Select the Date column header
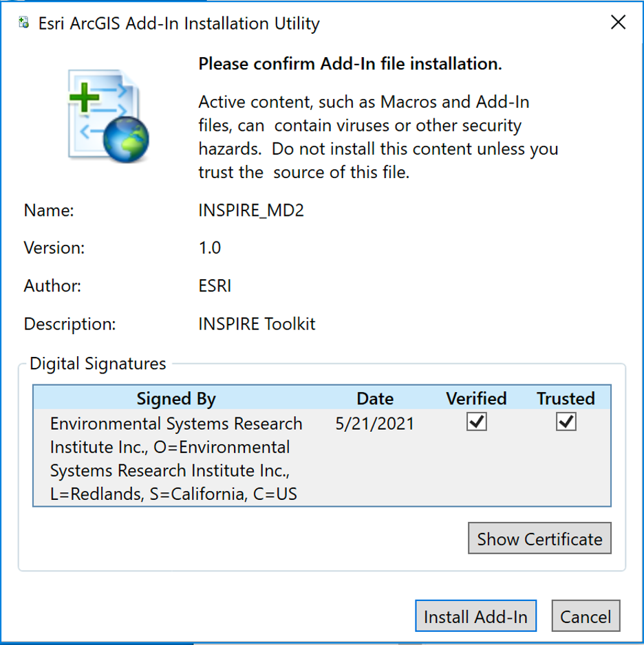Screen dimensions: 644x645 pyautogui.click(x=375, y=398)
